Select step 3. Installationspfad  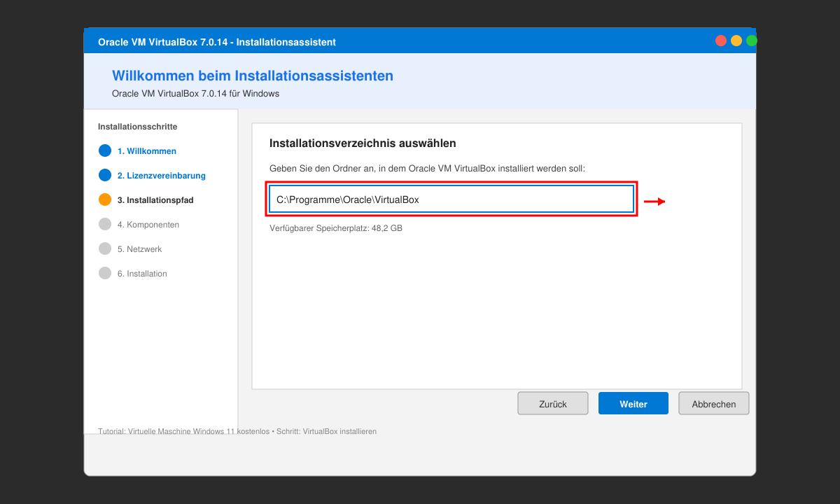[155, 200]
